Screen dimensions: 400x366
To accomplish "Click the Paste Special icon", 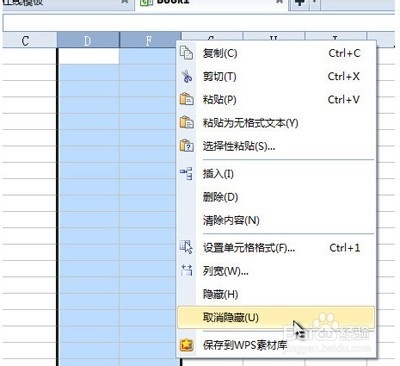I will tap(186, 146).
